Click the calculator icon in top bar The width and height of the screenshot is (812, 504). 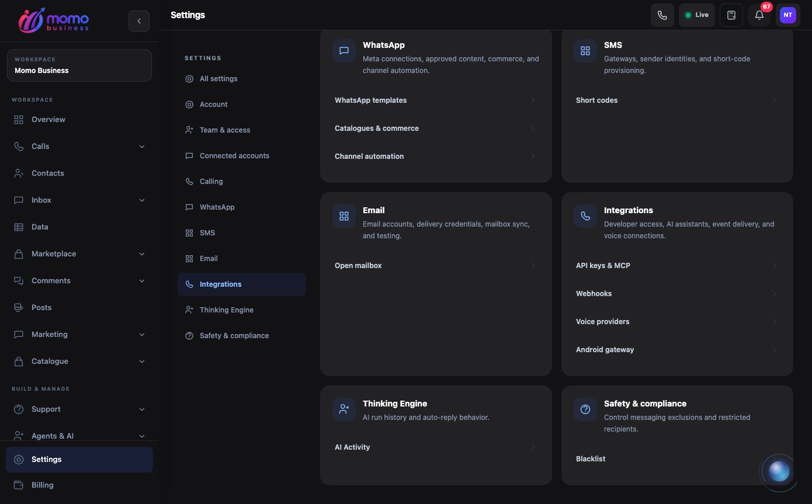point(731,15)
